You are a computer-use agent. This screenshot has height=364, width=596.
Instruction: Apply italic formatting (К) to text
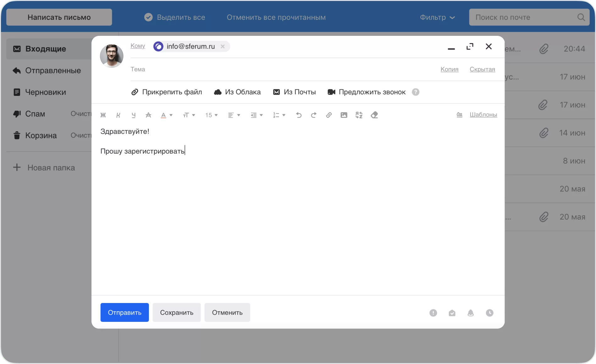[118, 115]
